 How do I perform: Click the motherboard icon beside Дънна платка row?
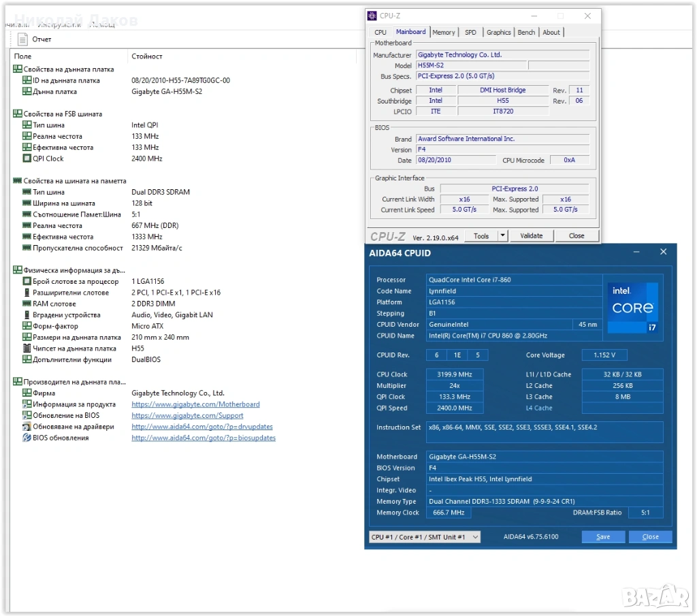(x=27, y=92)
